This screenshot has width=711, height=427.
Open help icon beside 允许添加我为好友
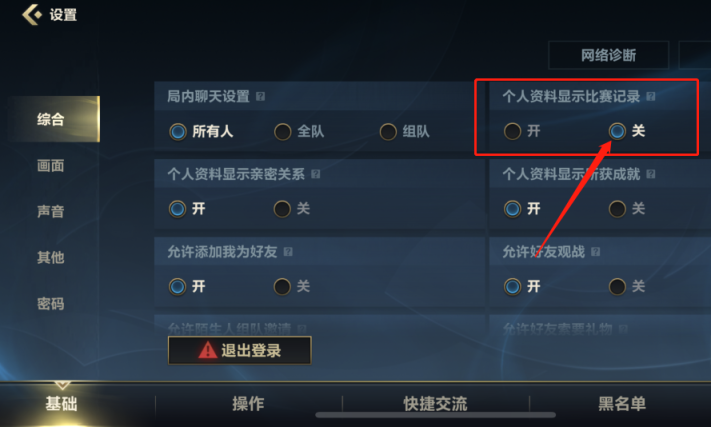[x=288, y=252]
